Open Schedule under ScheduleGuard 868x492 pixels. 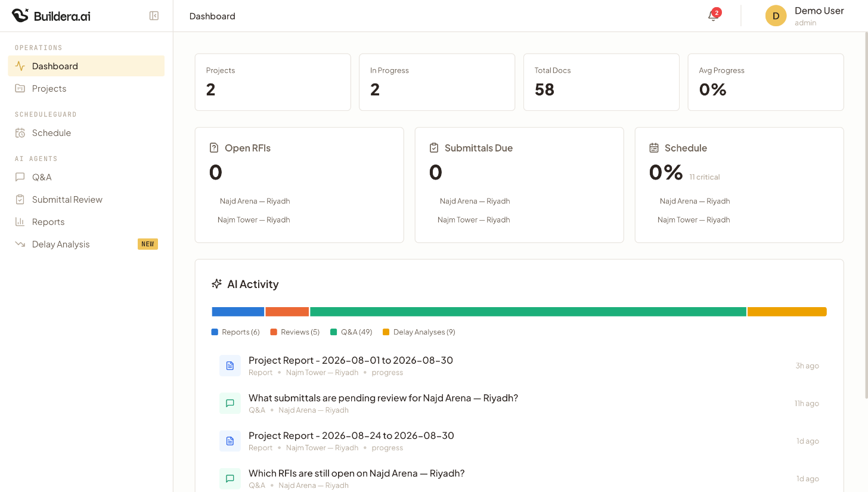[x=86, y=133]
